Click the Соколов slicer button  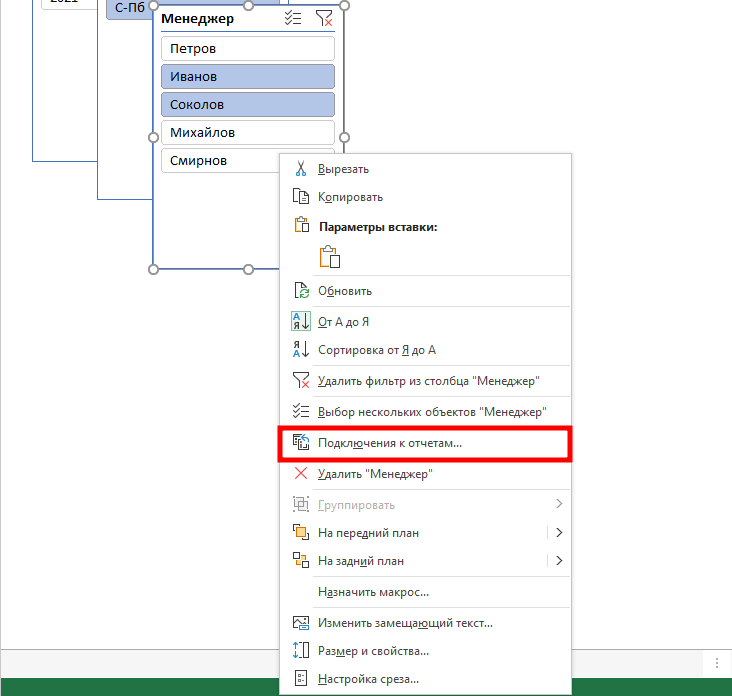coord(247,104)
